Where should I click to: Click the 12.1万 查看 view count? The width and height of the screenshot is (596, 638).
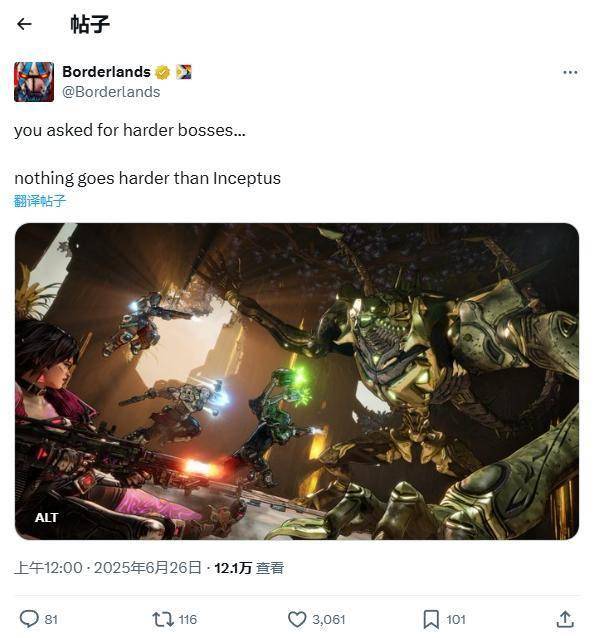click(249, 568)
